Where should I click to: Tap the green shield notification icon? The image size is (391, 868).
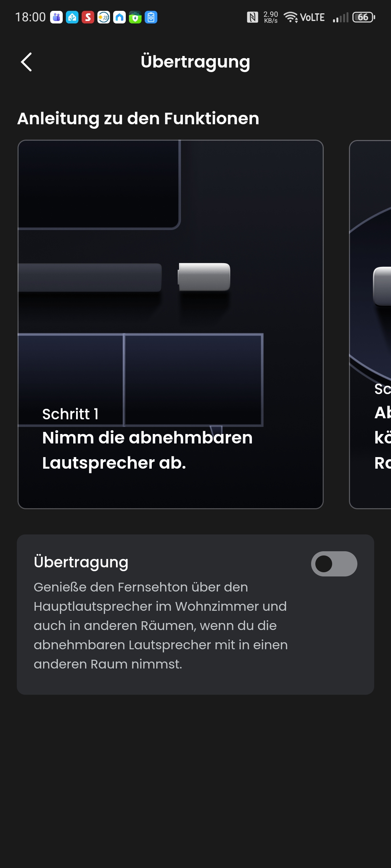(x=135, y=17)
